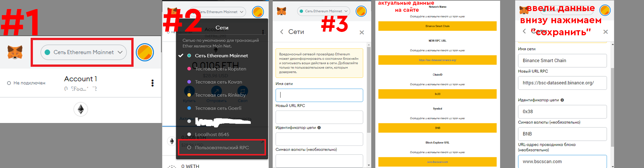Open the three-dot account options in step #1
The image size is (644, 168).
point(153,83)
